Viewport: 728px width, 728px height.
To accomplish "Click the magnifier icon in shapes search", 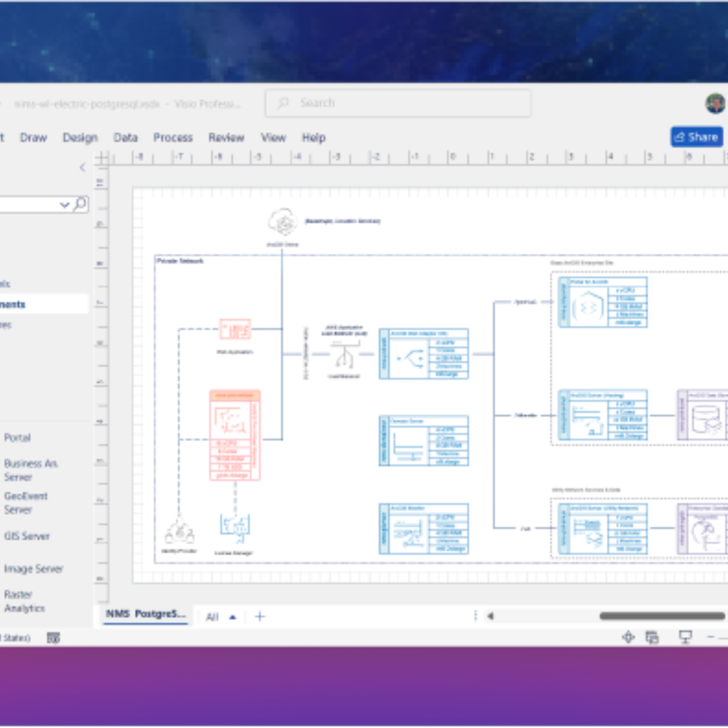I will pos(80,204).
